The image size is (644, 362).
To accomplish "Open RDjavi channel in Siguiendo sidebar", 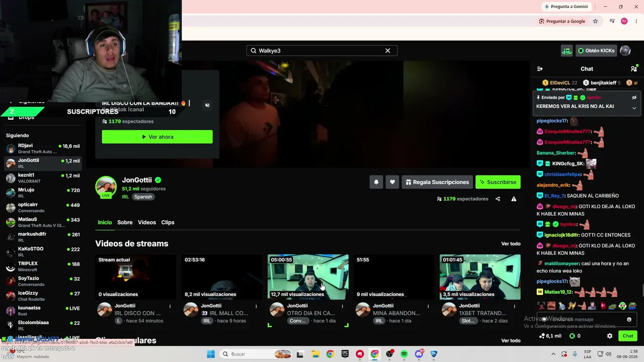I will coord(43,149).
